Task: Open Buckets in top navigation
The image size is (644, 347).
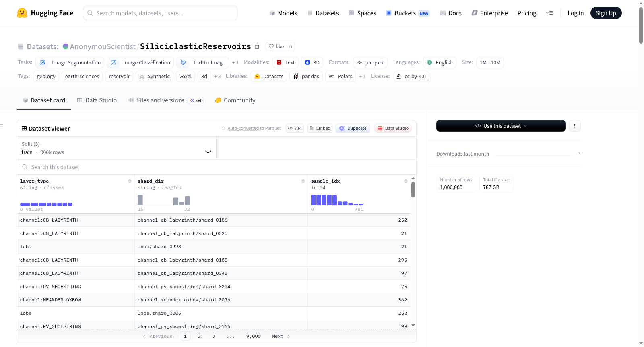Action: 408,13
